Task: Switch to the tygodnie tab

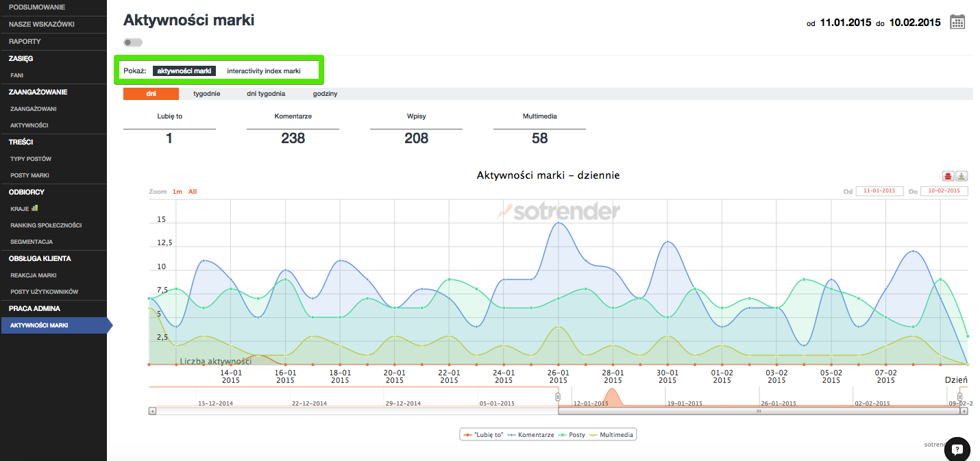Action: click(206, 94)
